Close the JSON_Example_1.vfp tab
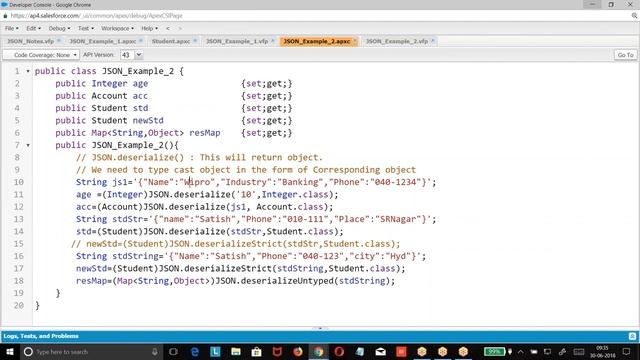 273,41
